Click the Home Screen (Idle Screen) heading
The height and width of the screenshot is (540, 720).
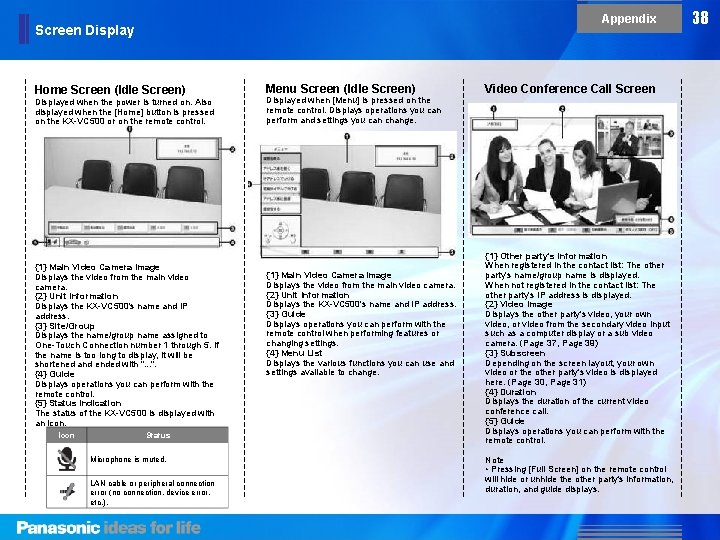[x=110, y=89]
